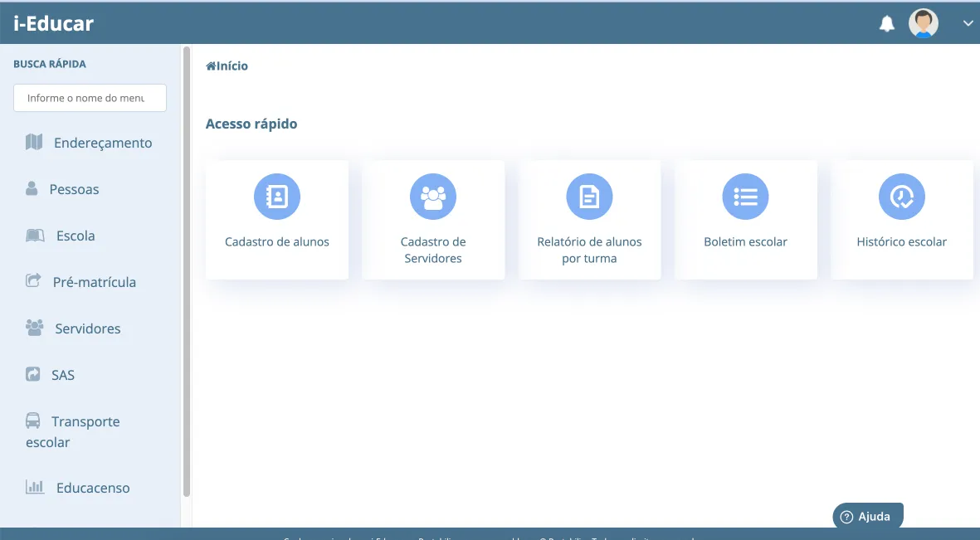Click the user avatar picture
This screenshot has height=540, width=980.
click(923, 23)
